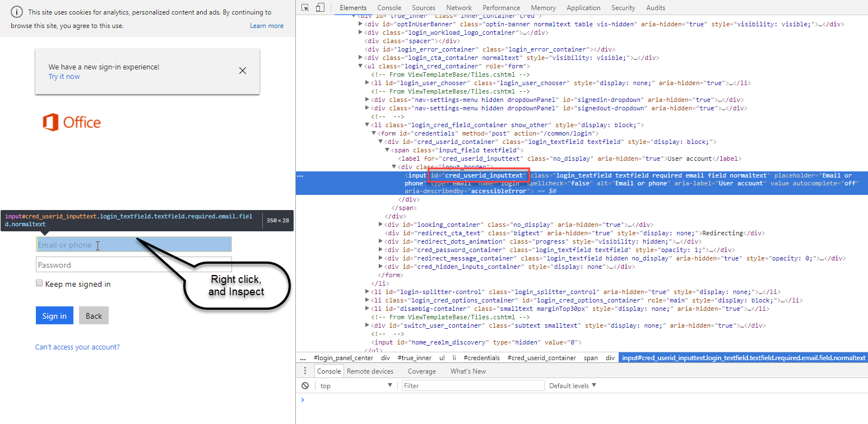Check the Keep me signed in checkbox
The height and width of the screenshot is (424, 868).
pyautogui.click(x=39, y=283)
